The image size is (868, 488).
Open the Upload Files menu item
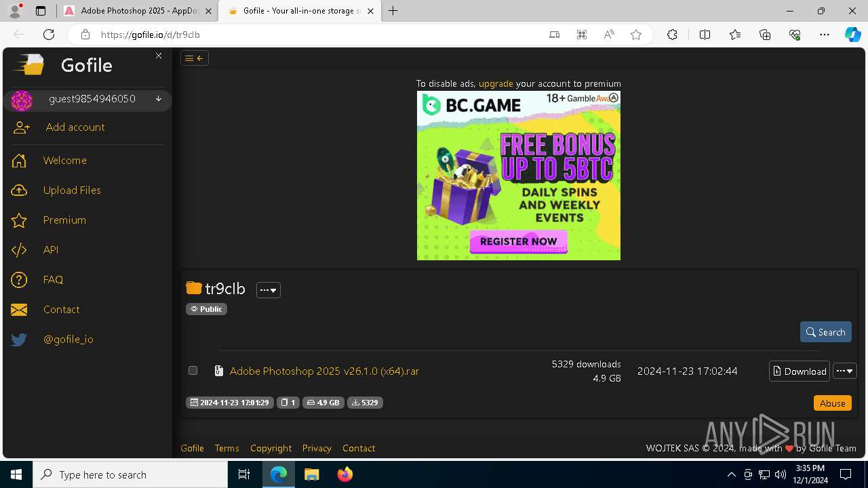click(x=72, y=190)
